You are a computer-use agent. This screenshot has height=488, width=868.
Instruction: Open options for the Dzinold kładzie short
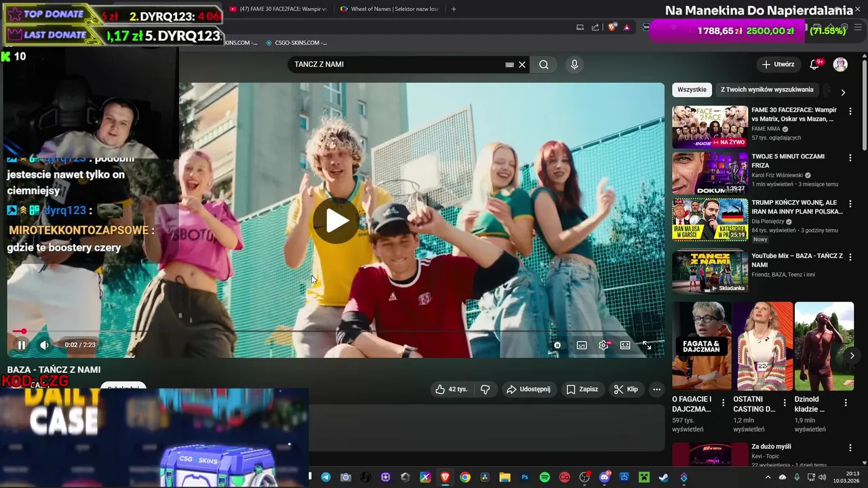click(846, 403)
